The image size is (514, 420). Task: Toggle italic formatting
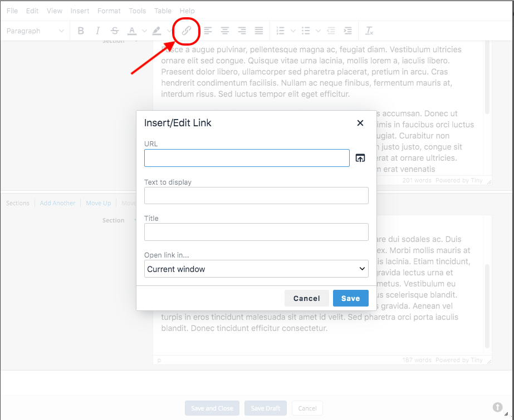point(97,31)
